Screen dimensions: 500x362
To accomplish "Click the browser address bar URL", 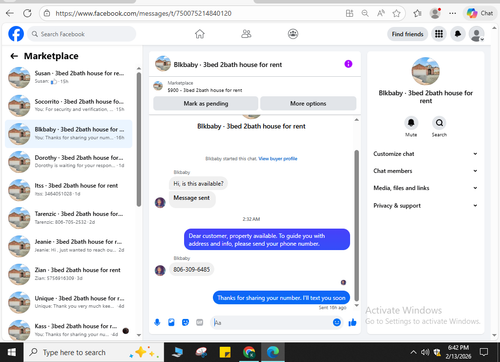I will point(143,13).
